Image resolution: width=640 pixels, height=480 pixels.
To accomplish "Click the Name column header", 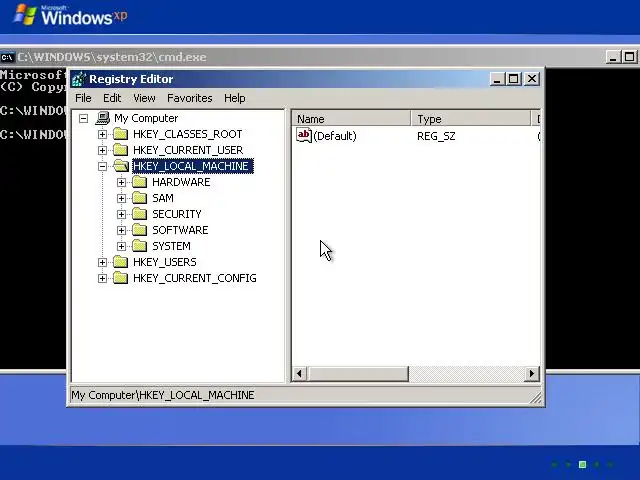I will (x=351, y=119).
